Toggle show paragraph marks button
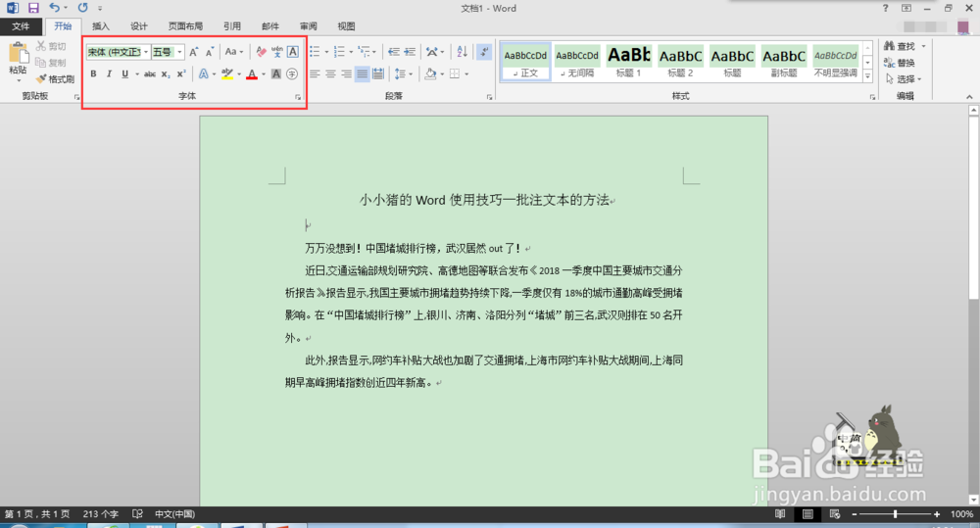The height and width of the screenshot is (528, 980). coord(484,52)
